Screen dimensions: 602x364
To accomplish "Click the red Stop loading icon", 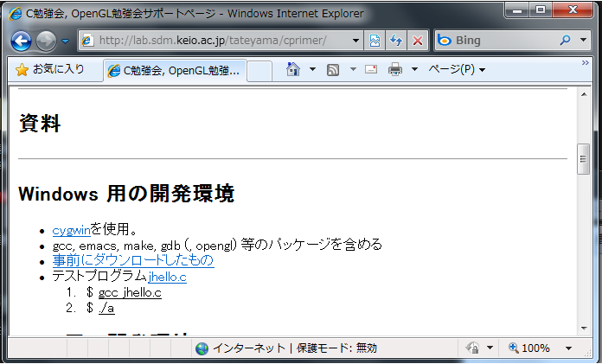I will click(x=417, y=41).
